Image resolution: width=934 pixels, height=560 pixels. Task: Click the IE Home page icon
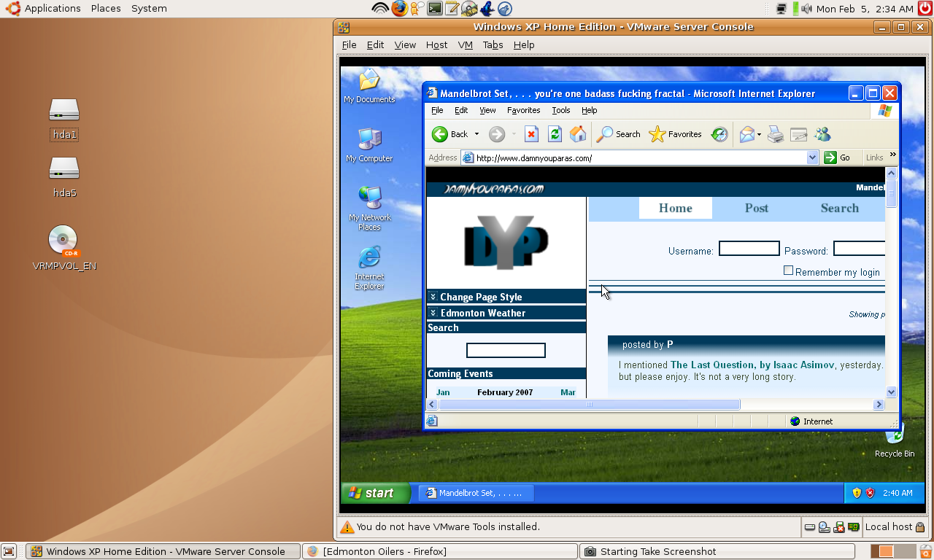(578, 134)
